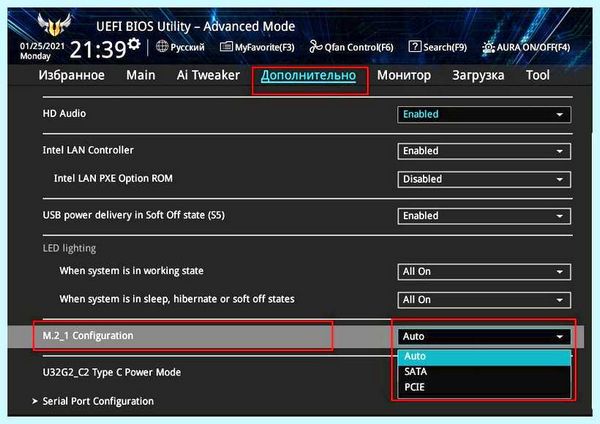Click the MyFavorite list icon
This screenshot has width=600, height=424.
tap(226, 47)
